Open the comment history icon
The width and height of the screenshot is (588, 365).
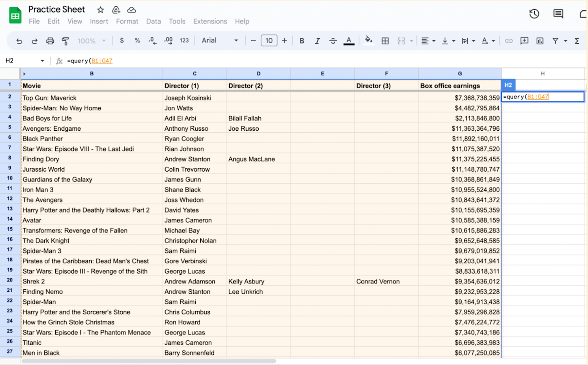pos(558,14)
